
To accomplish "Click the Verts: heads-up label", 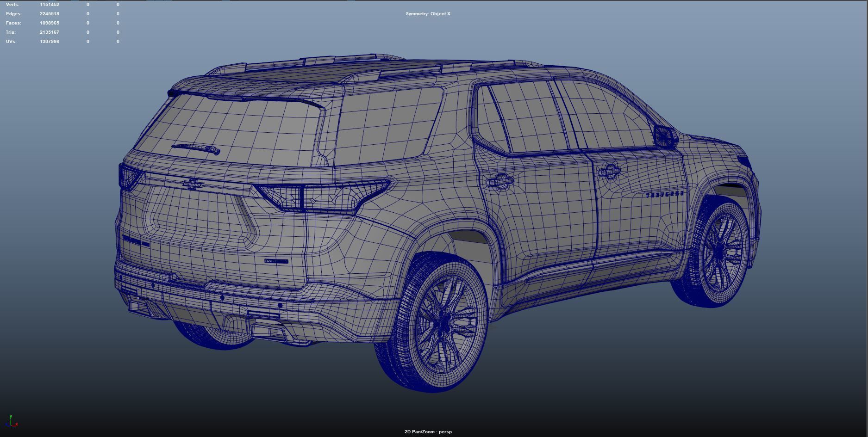I will [x=12, y=5].
